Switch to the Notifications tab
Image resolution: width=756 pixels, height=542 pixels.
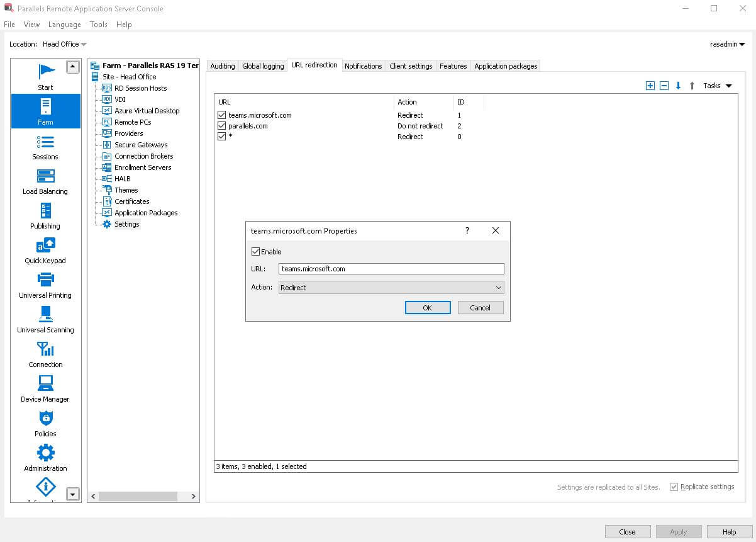(x=364, y=66)
